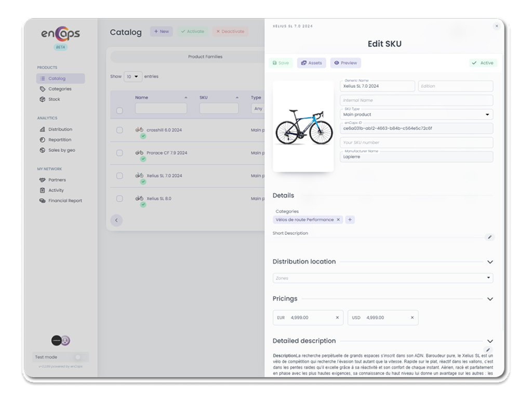Open the Show entries count dropdown
Viewport: 532px width, 399px height.
[x=132, y=77]
